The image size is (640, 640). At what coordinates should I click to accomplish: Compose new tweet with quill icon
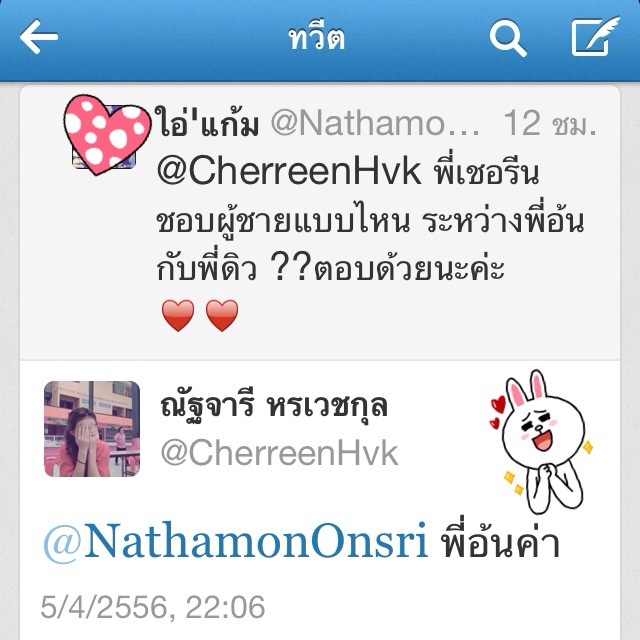pyautogui.click(x=595, y=36)
